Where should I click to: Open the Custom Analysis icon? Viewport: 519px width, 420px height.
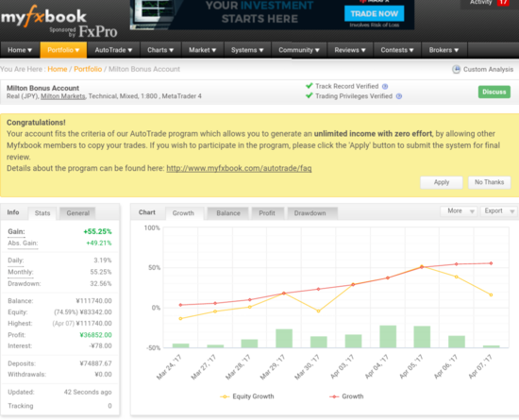click(456, 70)
